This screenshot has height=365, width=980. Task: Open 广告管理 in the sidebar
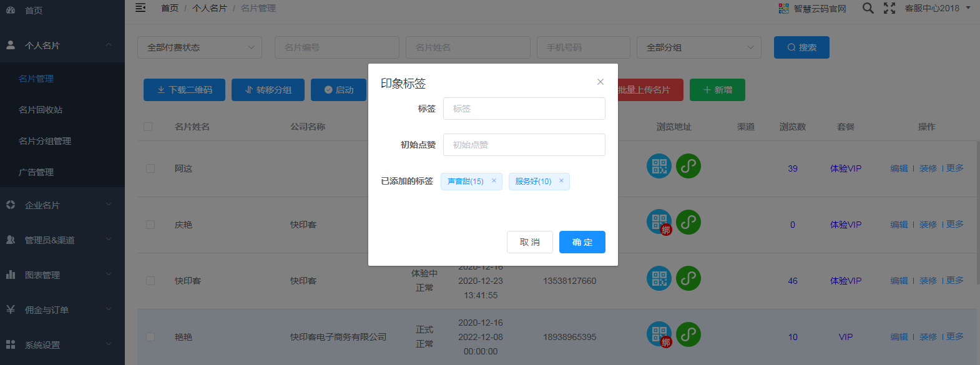[x=36, y=172]
